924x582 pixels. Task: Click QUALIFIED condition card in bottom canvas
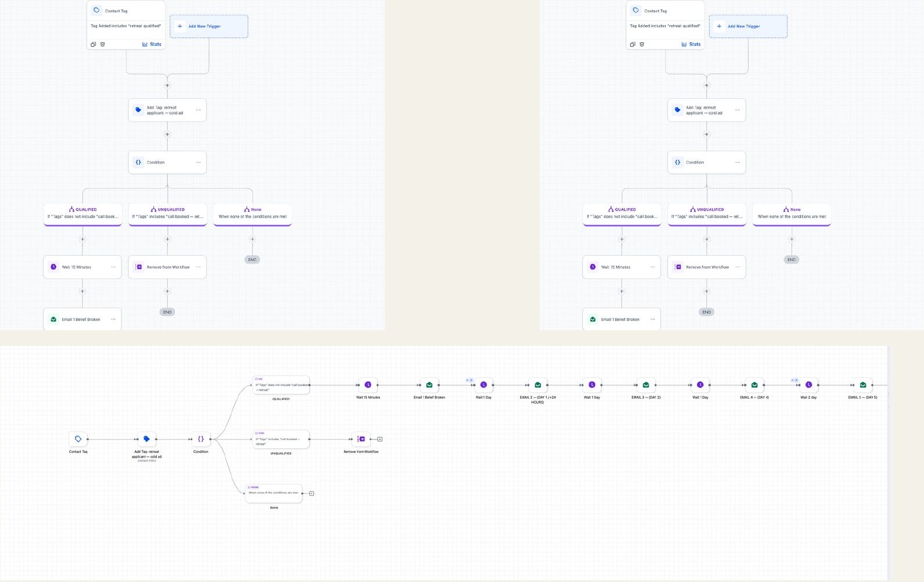click(x=281, y=385)
